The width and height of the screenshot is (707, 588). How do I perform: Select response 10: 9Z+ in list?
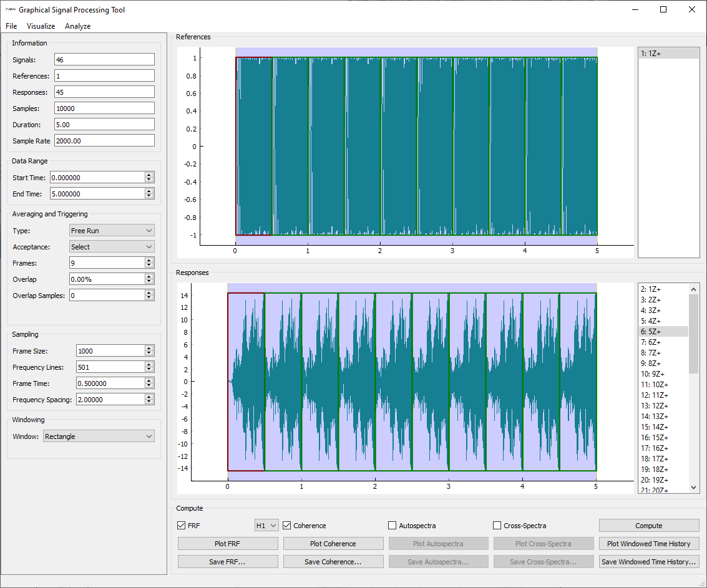click(x=654, y=374)
